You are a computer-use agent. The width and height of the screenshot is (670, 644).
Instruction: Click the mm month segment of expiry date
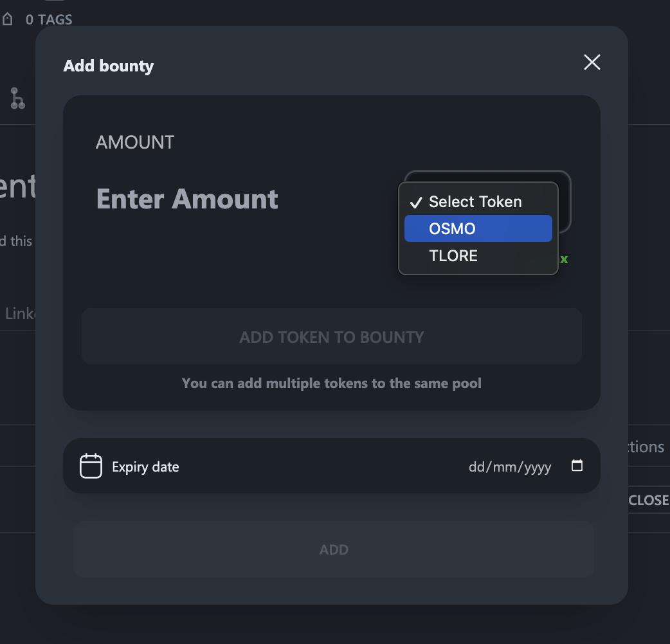pos(504,466)
